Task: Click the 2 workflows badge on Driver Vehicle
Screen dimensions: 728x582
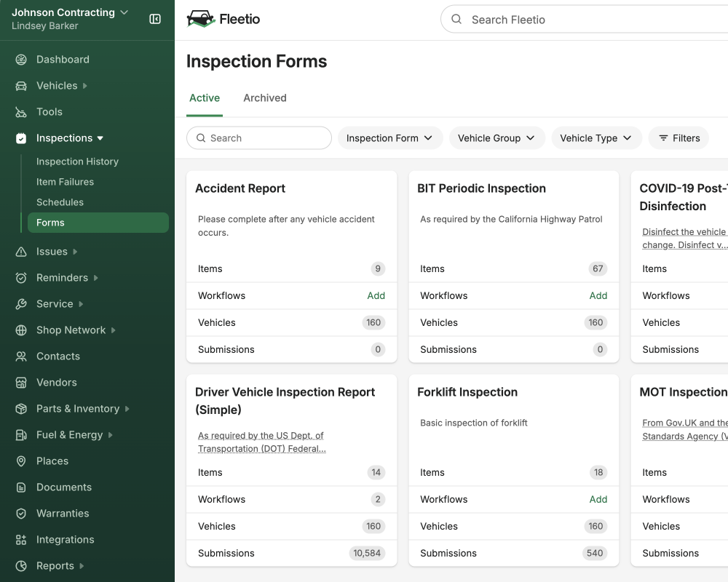Action: [378, 499]
